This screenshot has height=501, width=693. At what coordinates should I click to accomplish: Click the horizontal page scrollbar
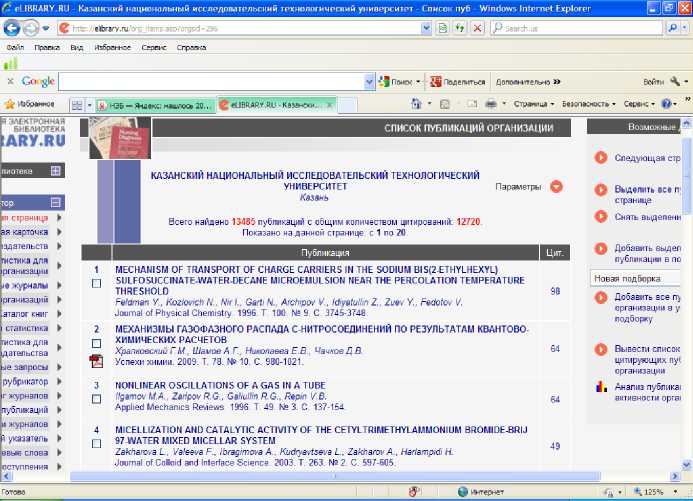tap(335, 476)
